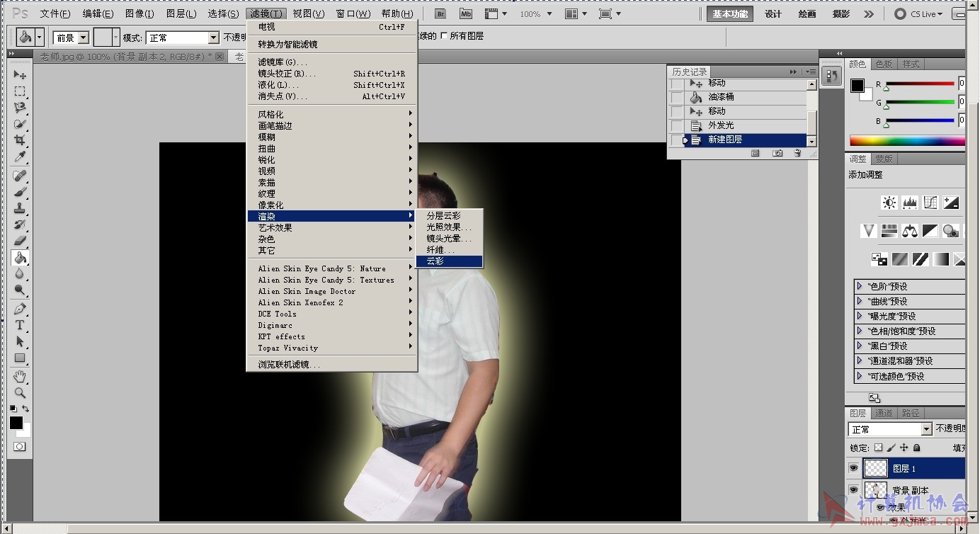Add a Curves adjustment
The width and height of the screenshot is (980, 534).
point(930,203)
